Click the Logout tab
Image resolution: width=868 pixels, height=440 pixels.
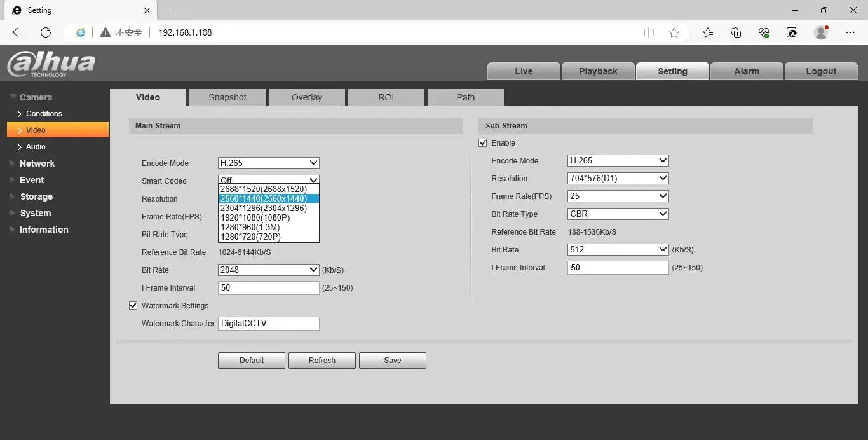pos(821,71)
